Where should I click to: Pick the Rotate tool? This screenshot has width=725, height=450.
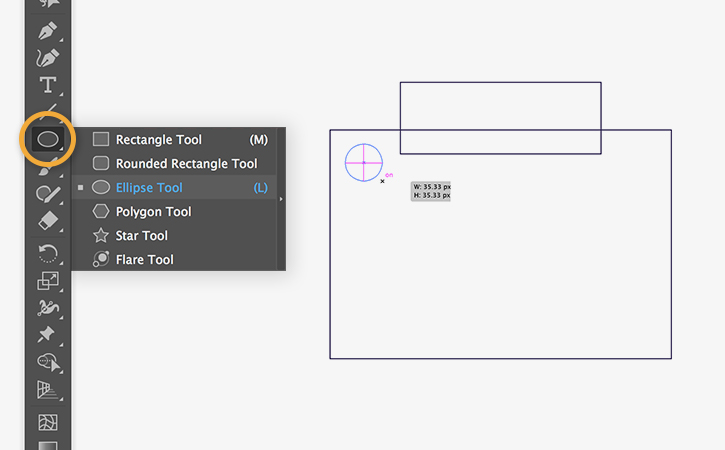point(47,254)
